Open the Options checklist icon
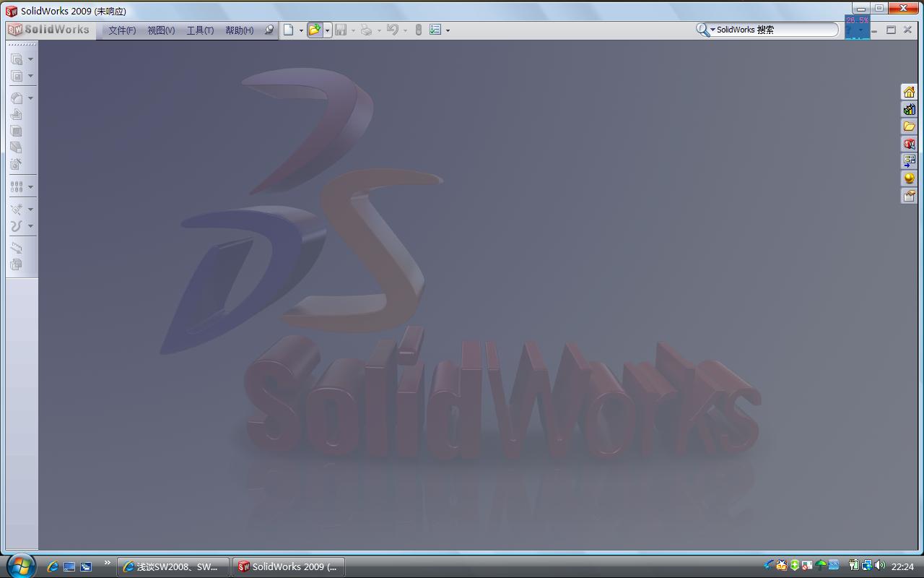This screenshot has width=924, height=578. [435, 30]
